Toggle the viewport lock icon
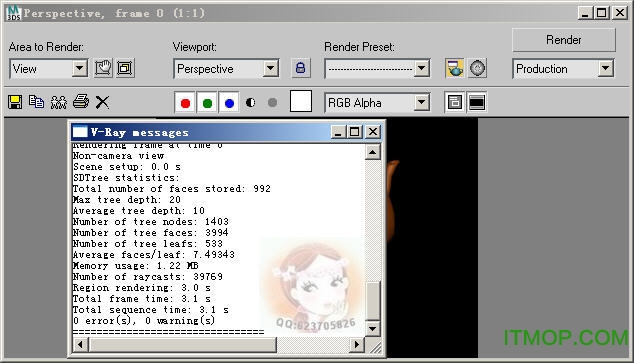This screenshot has width=634, height=363. (x=300, y=68)
